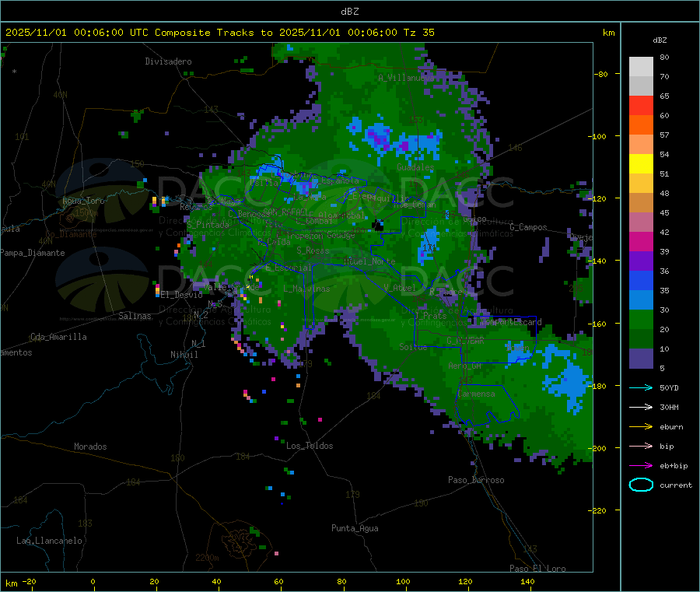Click the '60' tick on horizontal axis
The height and width of the screenshot is (592, 700).
[278, 582]
